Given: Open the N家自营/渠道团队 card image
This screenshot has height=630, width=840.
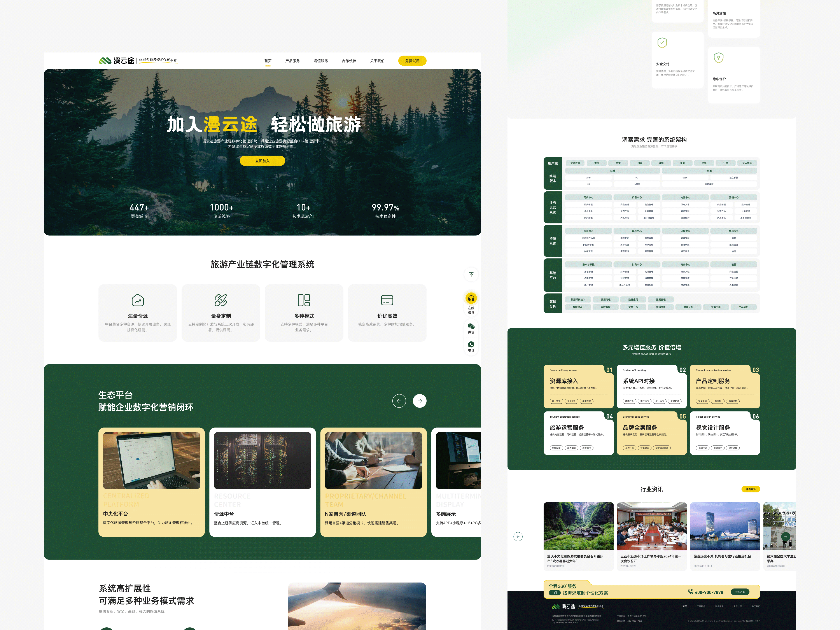Looking at the screenshot, I should click(x=373, y=460).
